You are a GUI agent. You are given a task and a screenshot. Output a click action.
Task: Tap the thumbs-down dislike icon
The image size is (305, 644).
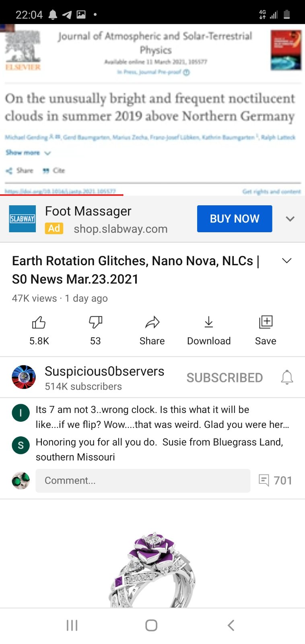[95, 322]
